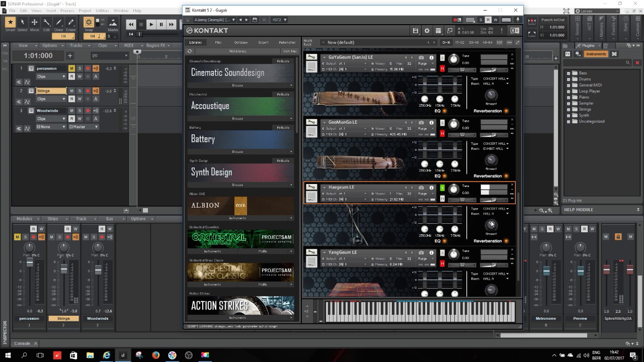Arm the Woodwinds track for recording

click(x=88, y=111)
